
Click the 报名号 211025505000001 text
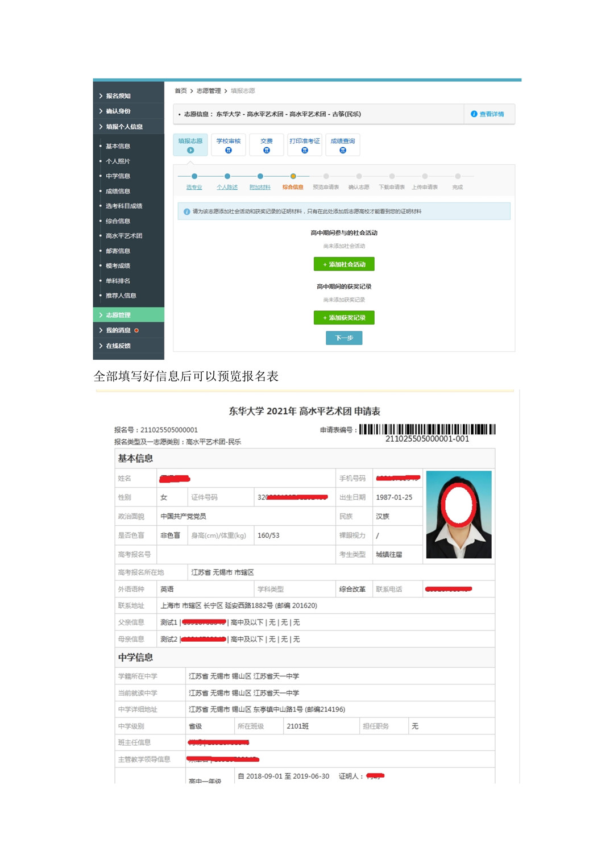(156, 430)
